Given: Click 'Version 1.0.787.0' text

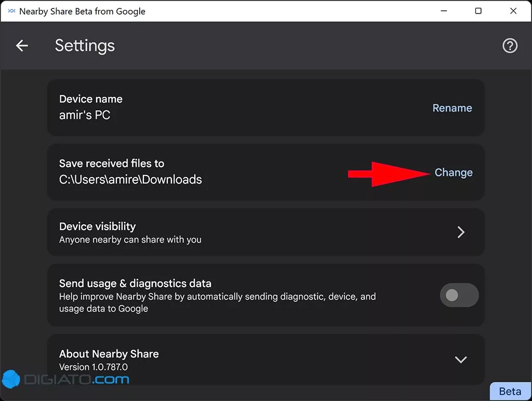Looking at the screenshot, I should [94, 367].
